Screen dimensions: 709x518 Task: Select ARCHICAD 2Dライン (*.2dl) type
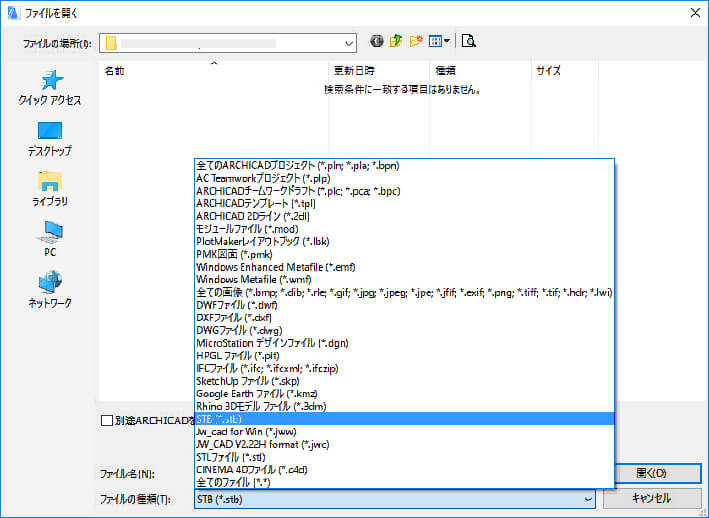(x=404, y=216)
